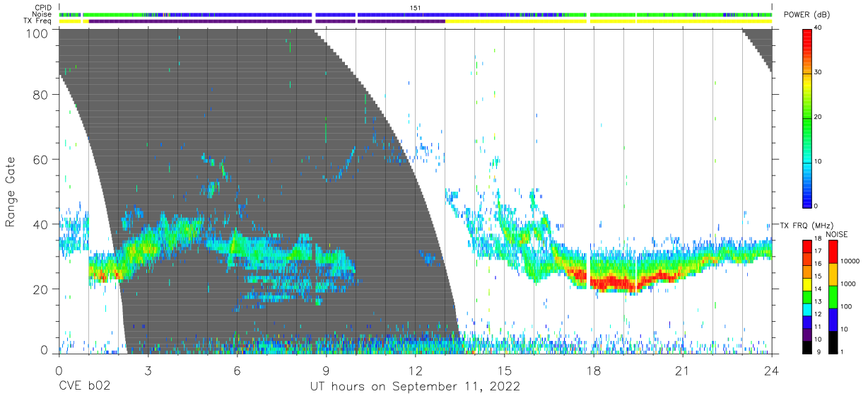
Task: Click the 17 MHz tick label
Action: point(819,251)
